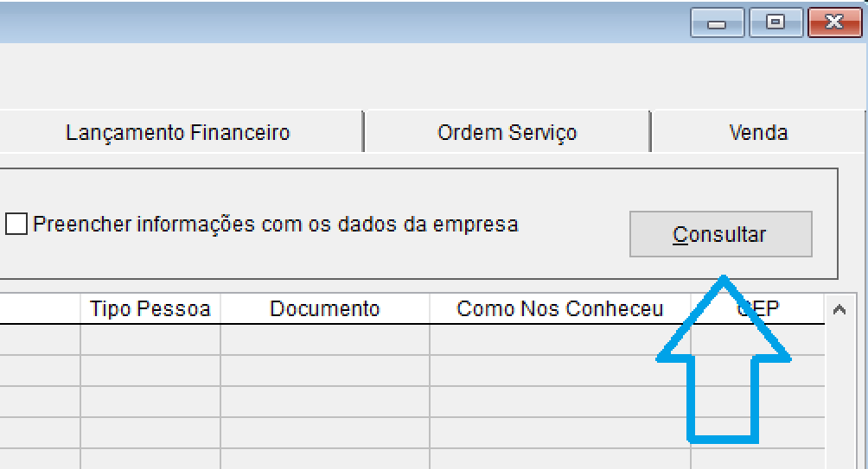Image resolution: width=868 pixels, height=469 pixels.
Task: Minimize the window
Action: point(718,23)
